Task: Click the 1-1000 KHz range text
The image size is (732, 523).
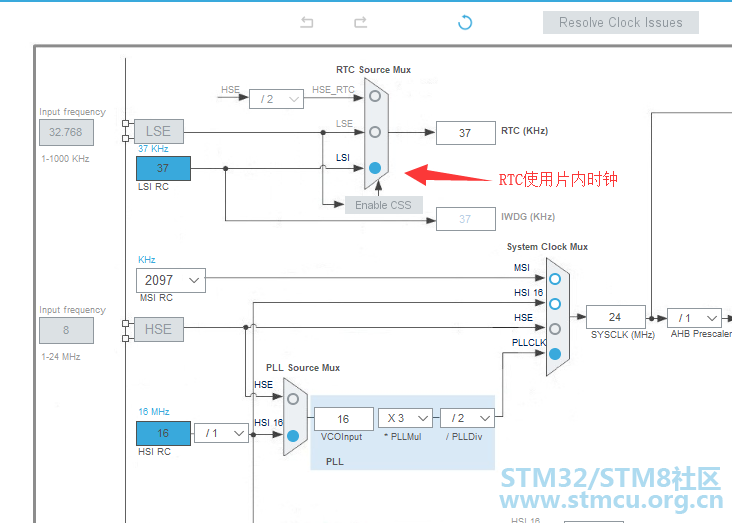Action: pos(65,159)
